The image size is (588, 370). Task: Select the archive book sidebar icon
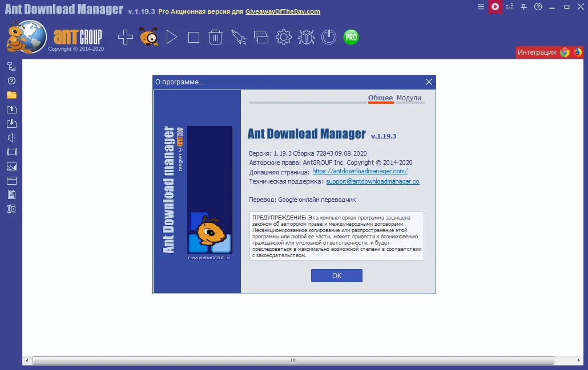point(11,209)
